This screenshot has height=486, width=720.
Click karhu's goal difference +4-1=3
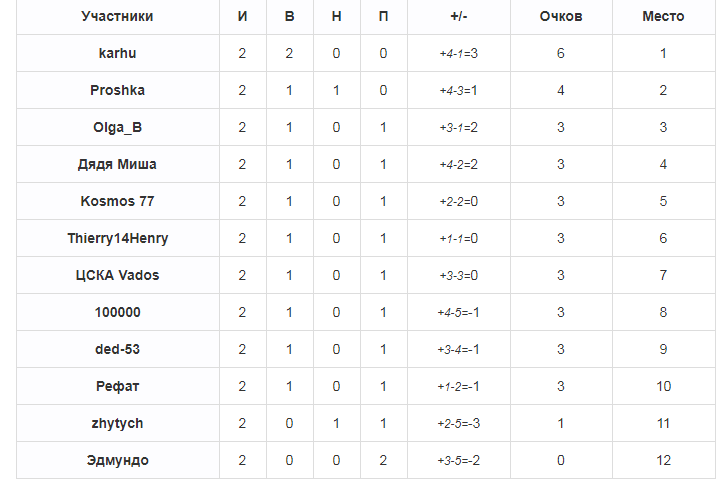tap(458, 54)
